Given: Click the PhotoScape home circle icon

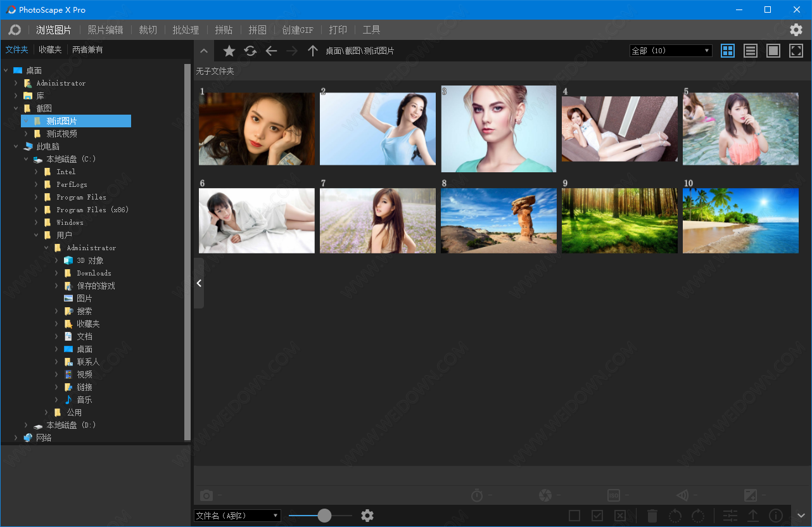Looking at the screenshot, I should point(15,30).
